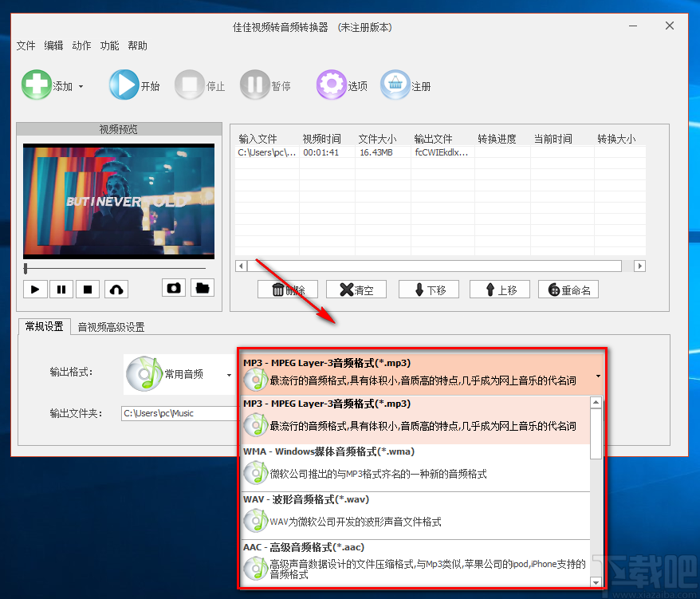Play the video preview
The height and width of the screenshot is (599, 700).
[35, 288]
